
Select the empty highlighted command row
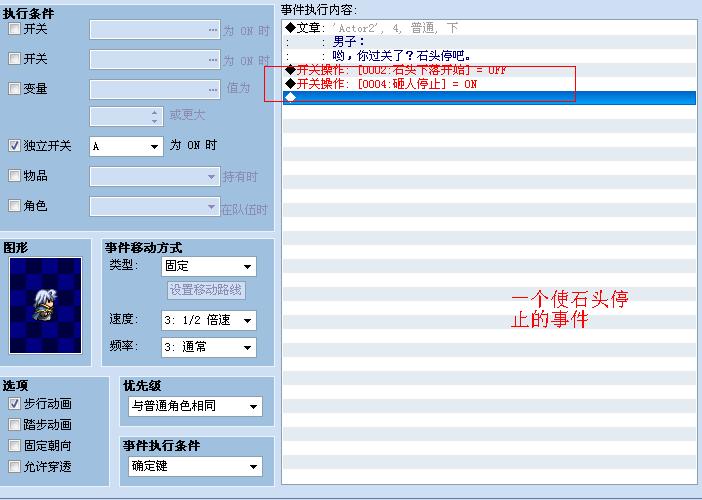pos(489,98)
